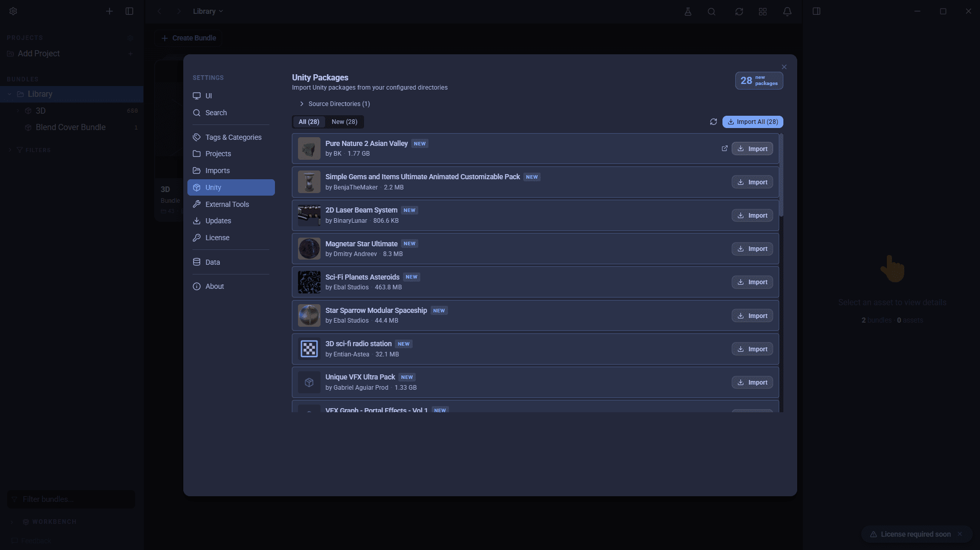The width and height of the screenshot is (980, 550).
Task: Click the Filter bundles input field
Action: [71, 499]
